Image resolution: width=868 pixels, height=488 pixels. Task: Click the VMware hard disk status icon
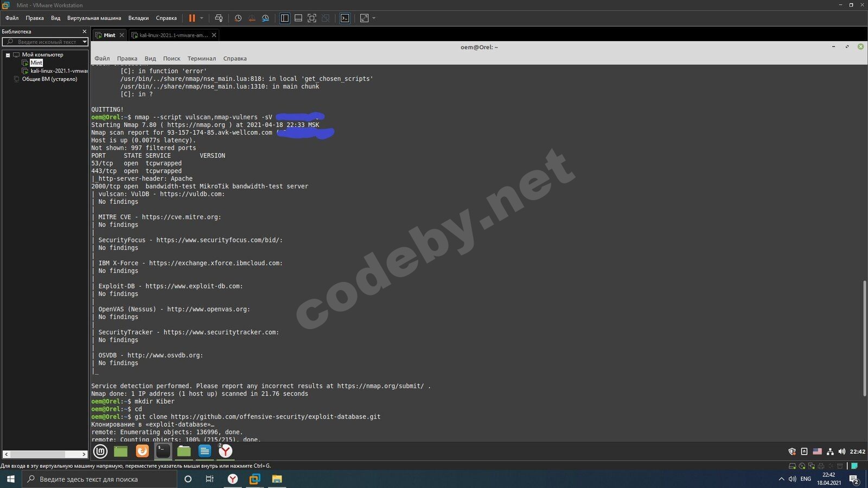click(x=792, y=466)
